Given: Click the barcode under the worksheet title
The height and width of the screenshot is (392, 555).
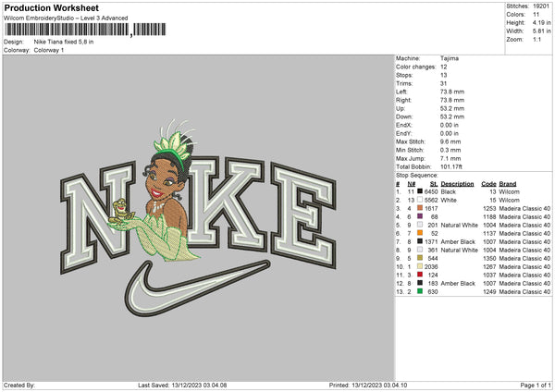Looking at the screenshot, I should (x=85, y=30).
